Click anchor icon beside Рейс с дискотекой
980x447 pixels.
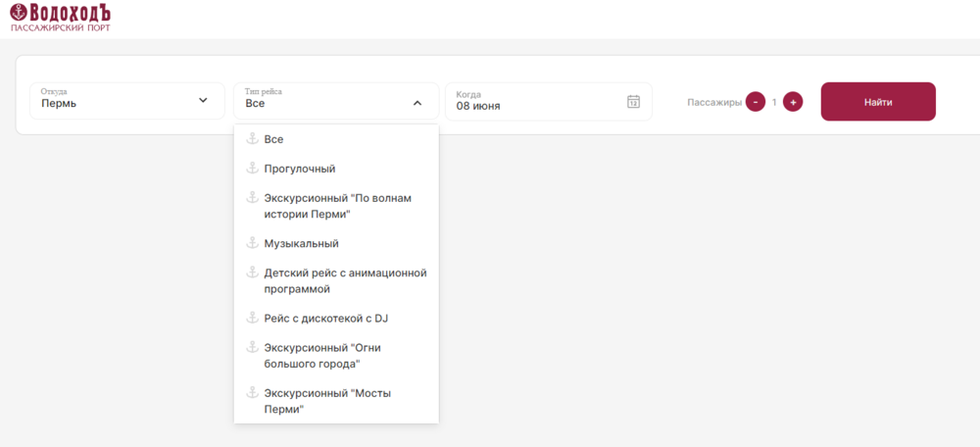tap(252, 318)
